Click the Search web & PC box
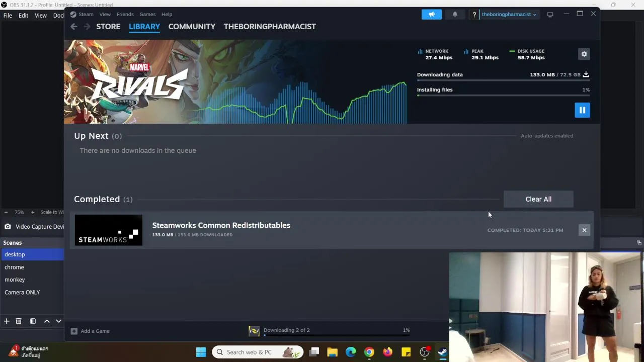The width and height of the screenshot is (644, 362). tap(257, 352)
